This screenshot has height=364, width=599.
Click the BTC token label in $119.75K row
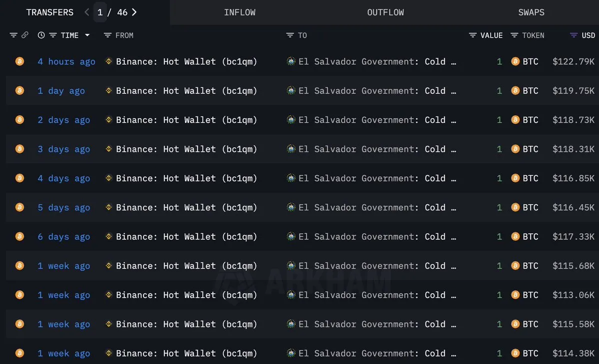coord(530,90)
